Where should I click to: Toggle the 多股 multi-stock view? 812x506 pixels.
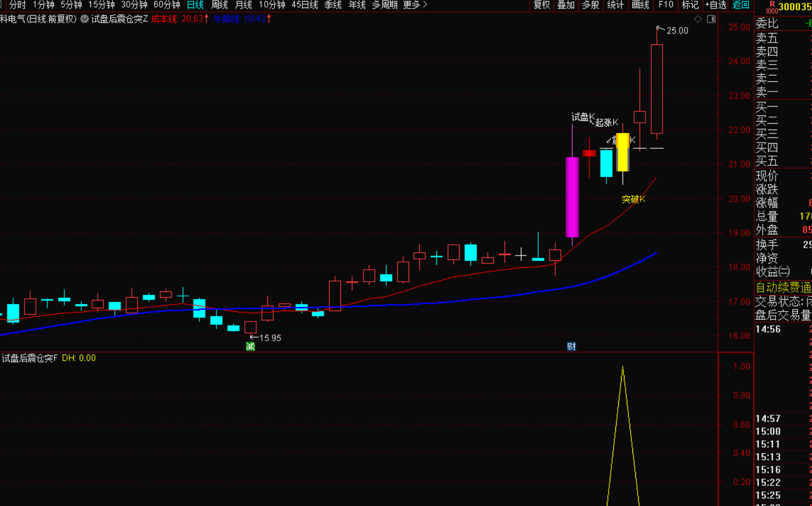(x=590, y=5)
